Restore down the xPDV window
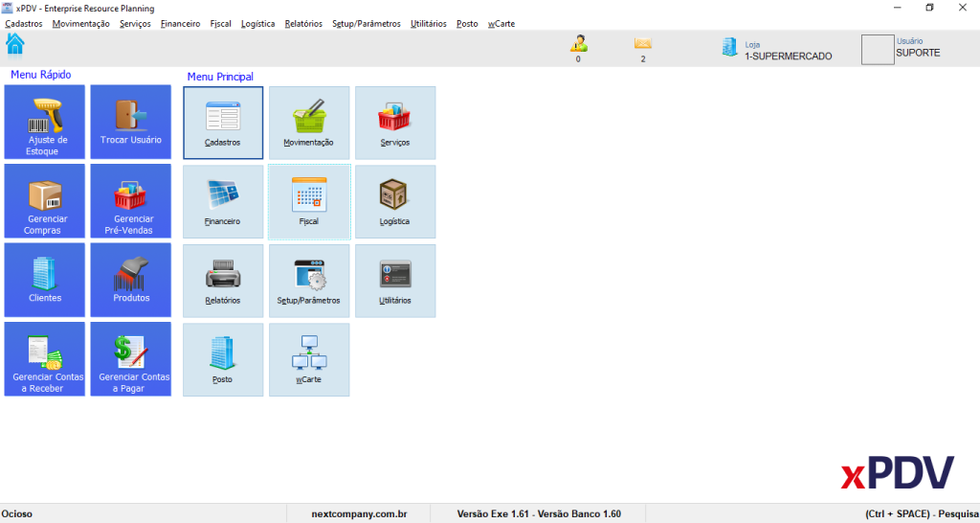 [x=930, y=8]
